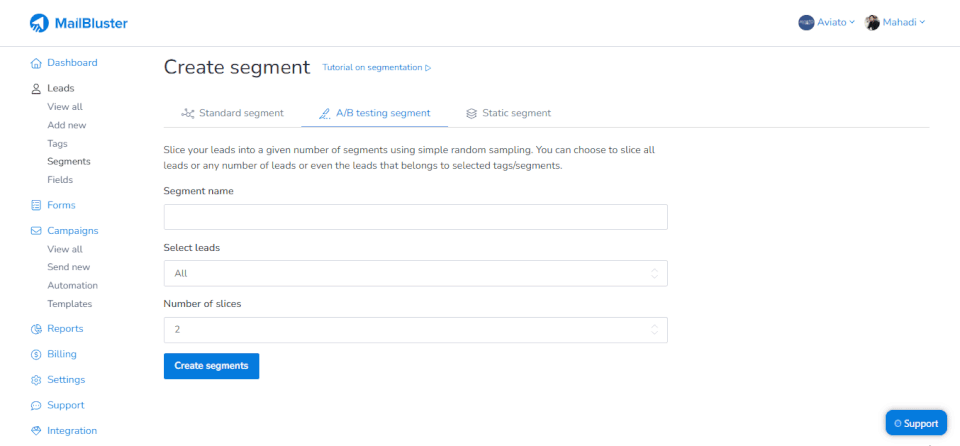Screen dimensions: 960x446
Task: Switch to the Static segment tab
Action: point(508,113)
